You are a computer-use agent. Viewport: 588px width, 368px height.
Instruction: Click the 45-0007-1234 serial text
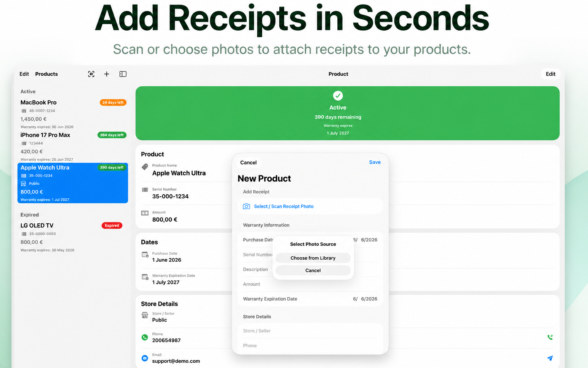(x=42, y=111)
